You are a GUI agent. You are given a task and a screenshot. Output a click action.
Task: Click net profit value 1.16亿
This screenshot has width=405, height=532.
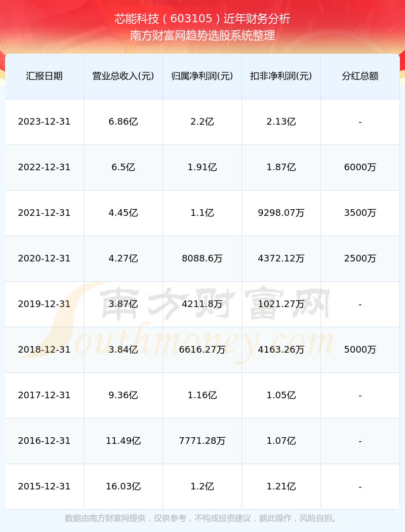point(202,395)
